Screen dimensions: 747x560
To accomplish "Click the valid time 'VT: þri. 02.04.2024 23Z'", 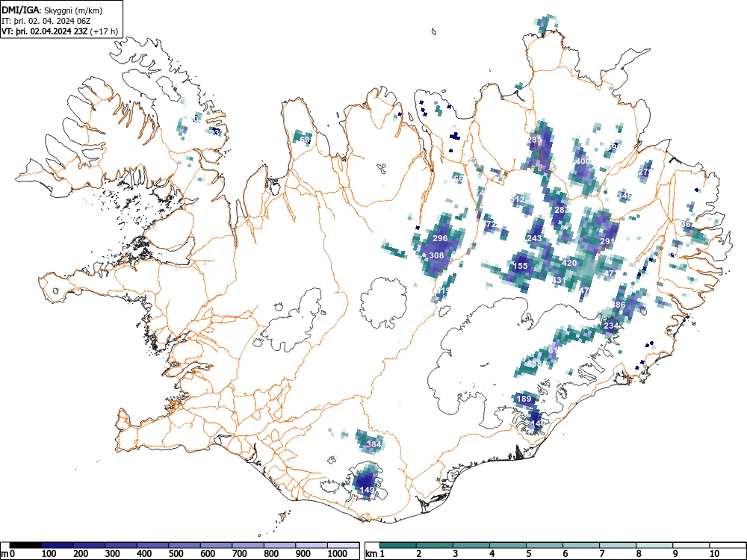I will tap(44, 31).
